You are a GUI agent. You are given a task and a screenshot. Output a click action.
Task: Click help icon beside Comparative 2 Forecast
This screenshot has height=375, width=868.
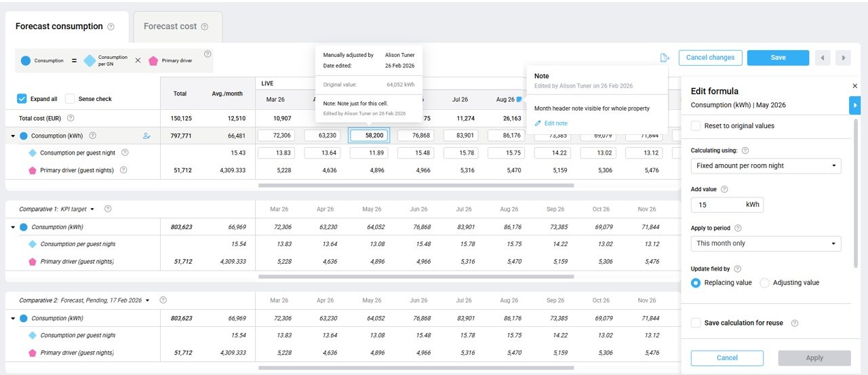pos(163,300)
